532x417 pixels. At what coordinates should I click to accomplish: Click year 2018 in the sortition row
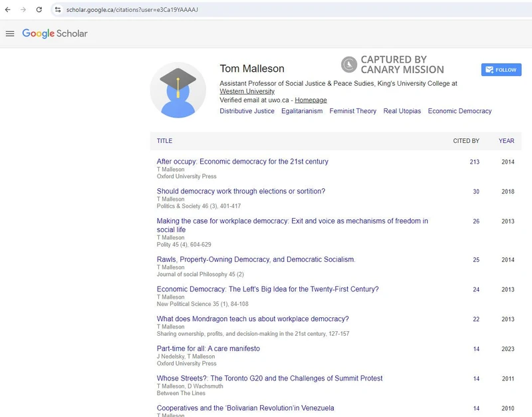[507, 192]
